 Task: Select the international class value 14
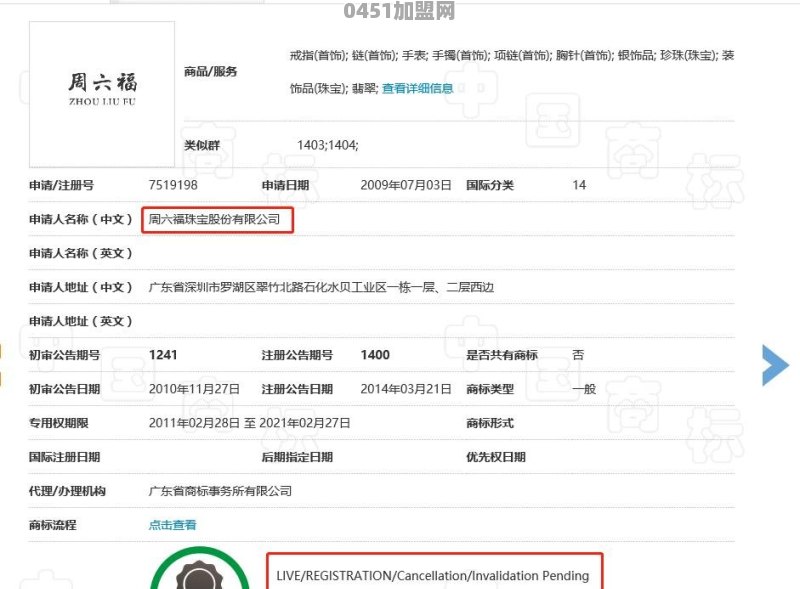coord(579,185)
